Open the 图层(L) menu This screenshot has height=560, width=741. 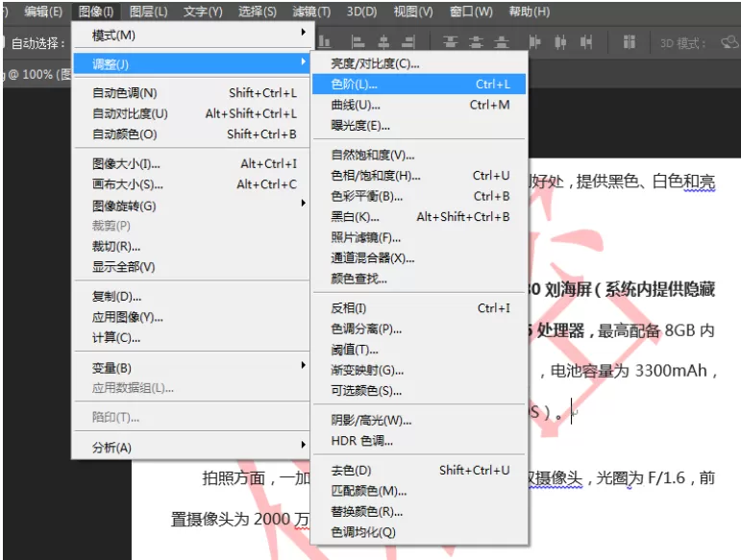point(148,12)
